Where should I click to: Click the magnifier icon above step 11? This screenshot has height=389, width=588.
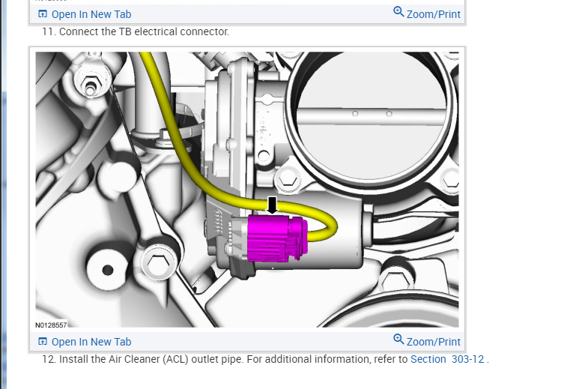tap(398, 12)
